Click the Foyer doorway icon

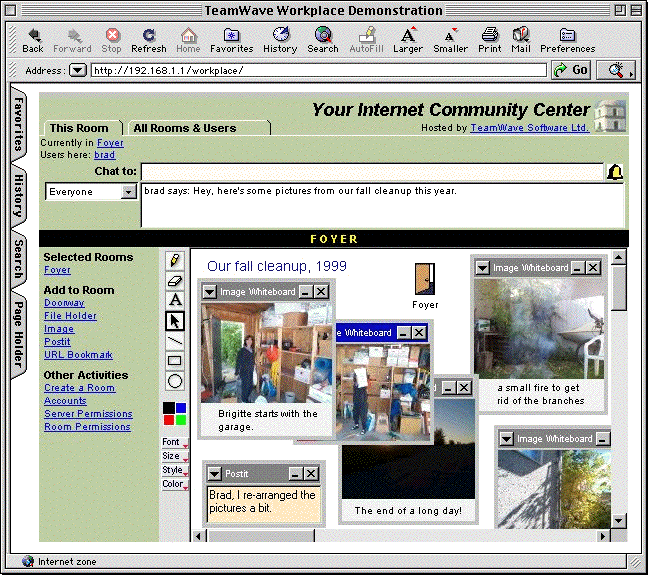click(x=425, y=280)
